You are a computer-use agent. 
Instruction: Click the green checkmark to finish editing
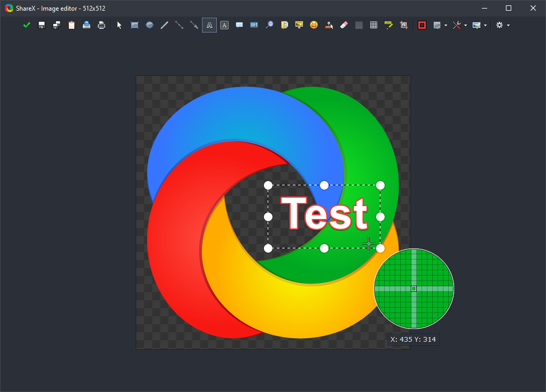[x=27, y=25]
